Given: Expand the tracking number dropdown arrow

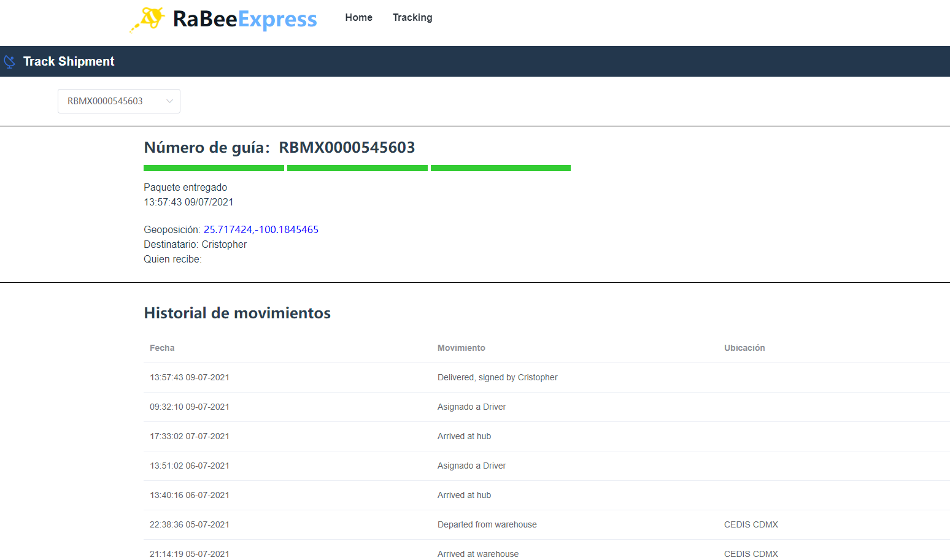Looking at the screenshot, I should click(x=169, y=101).
